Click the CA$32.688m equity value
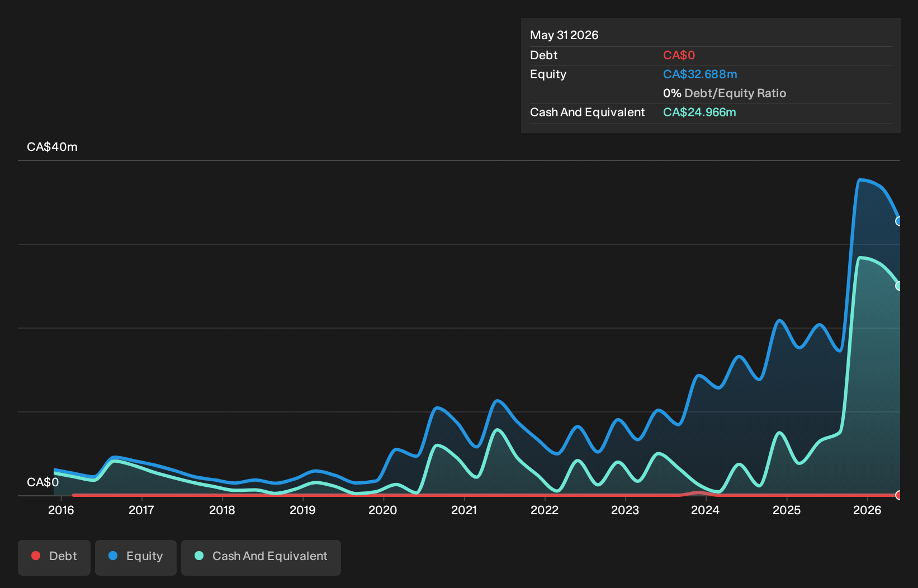The height and width of the screenshot is (588, 918). click(x=700, y=74)
